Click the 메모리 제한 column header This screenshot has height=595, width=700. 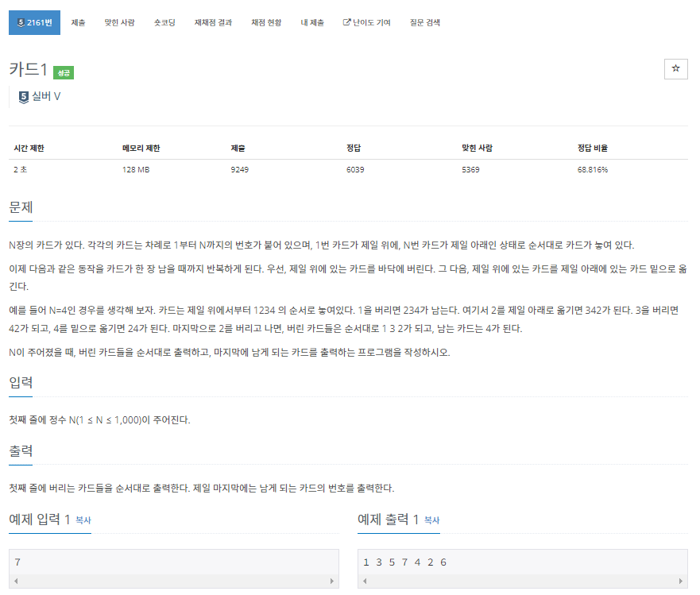[141, 149]
